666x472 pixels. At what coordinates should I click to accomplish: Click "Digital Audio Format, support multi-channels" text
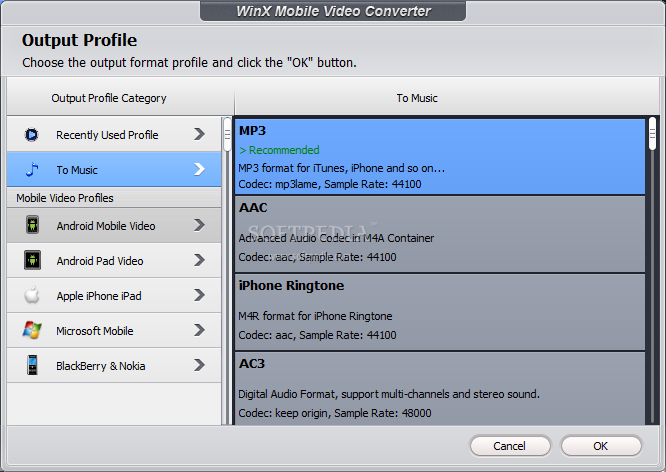point(389,394)
